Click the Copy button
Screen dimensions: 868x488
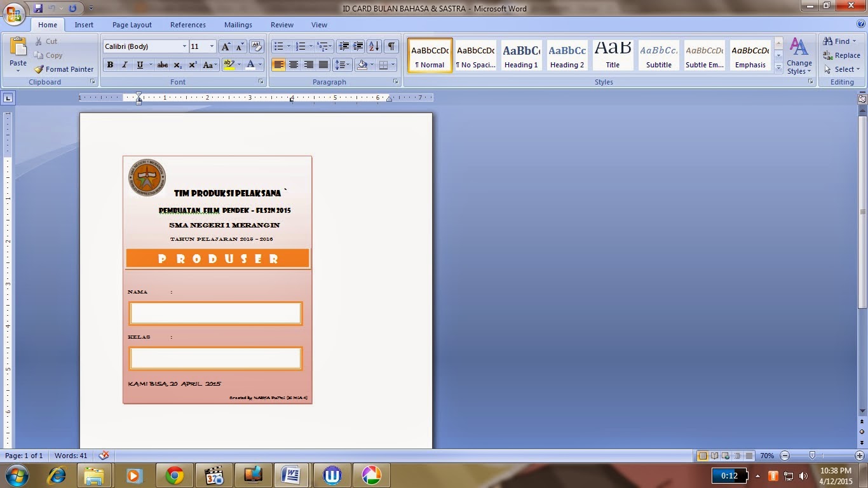click(x=48, y=55)
